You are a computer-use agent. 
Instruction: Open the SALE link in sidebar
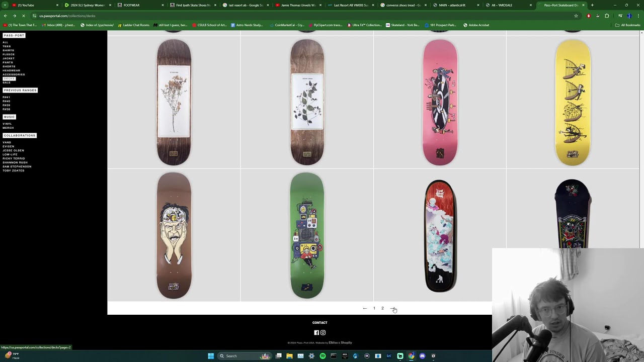click(7, 82)
